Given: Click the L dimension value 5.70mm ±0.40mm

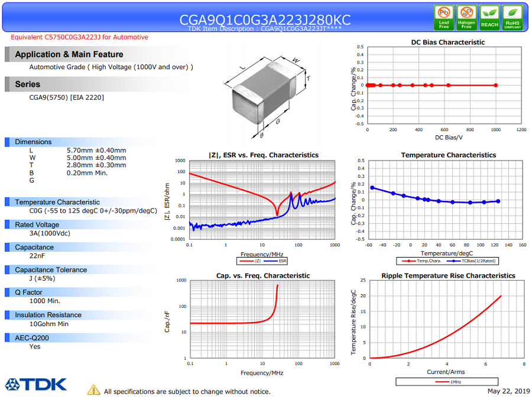Looking at the screenshot, I should point(96,151).
